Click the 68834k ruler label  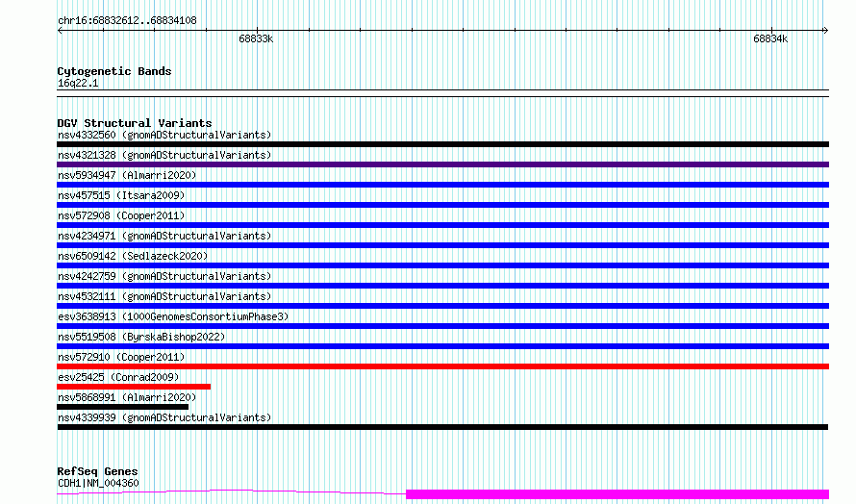(770, 38)
